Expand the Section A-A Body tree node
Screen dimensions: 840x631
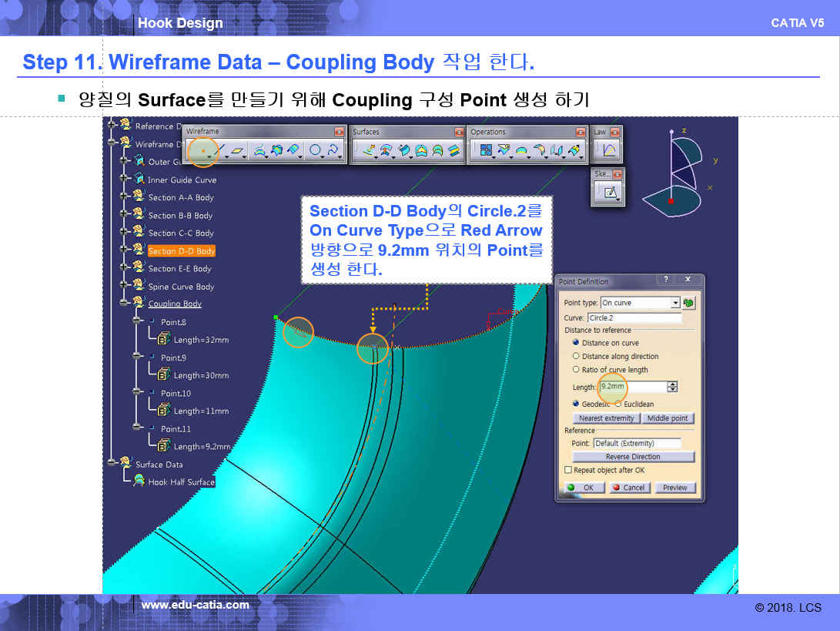pyautogui.click(x=125, y=197)
